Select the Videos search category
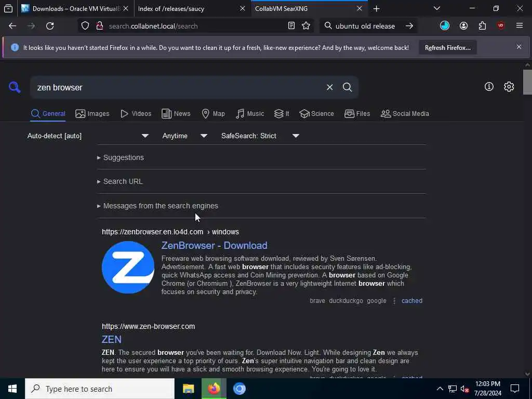Screen dimensions: 532x399 [x=136, y=114]
